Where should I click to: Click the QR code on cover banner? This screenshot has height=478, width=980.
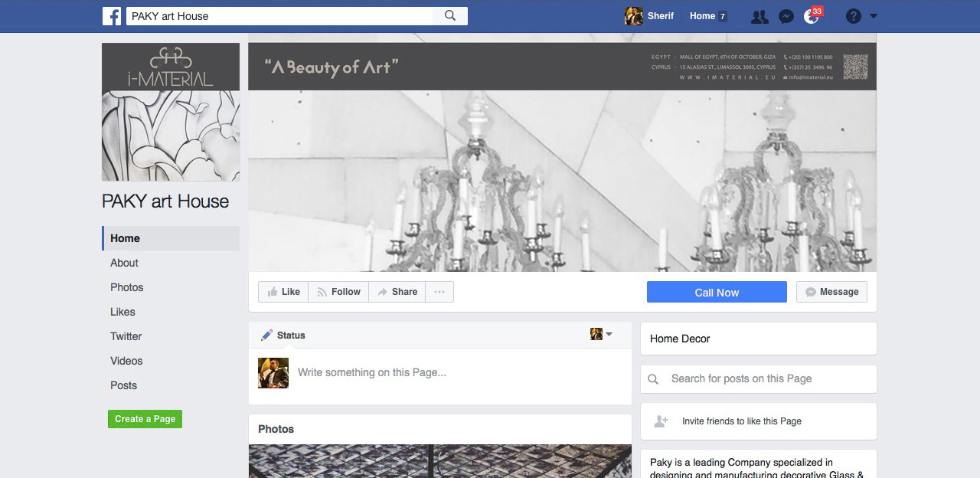click(856, 67)
